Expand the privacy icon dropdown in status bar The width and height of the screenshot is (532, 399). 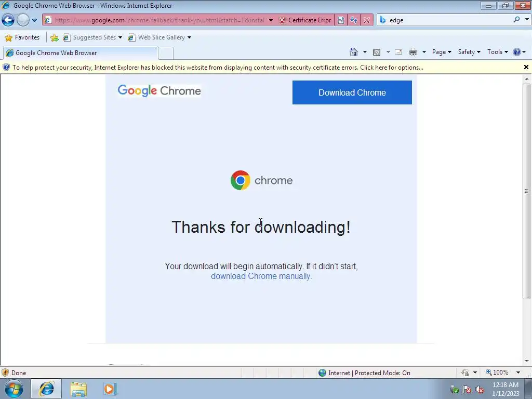pos(475,373)
